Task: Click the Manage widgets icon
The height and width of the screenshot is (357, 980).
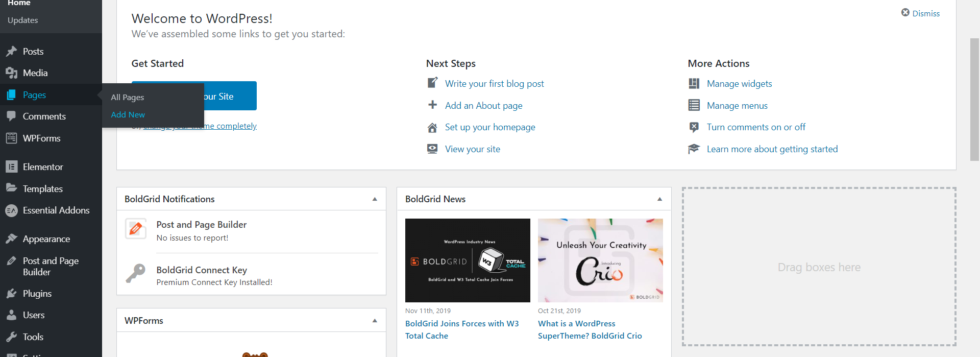Action: (x=694, y=83)
